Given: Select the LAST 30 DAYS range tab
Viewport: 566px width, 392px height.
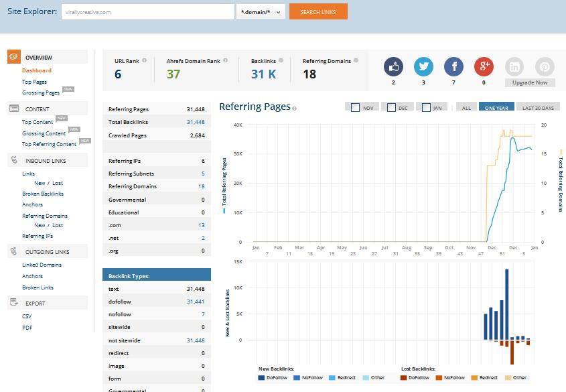Looking at the screenshot, I should click(538, 107).
